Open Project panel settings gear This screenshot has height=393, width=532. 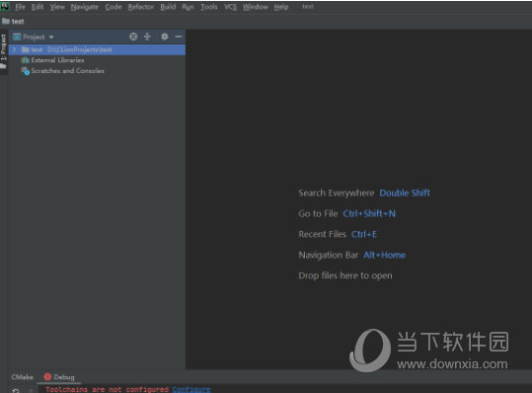point(165,37)
